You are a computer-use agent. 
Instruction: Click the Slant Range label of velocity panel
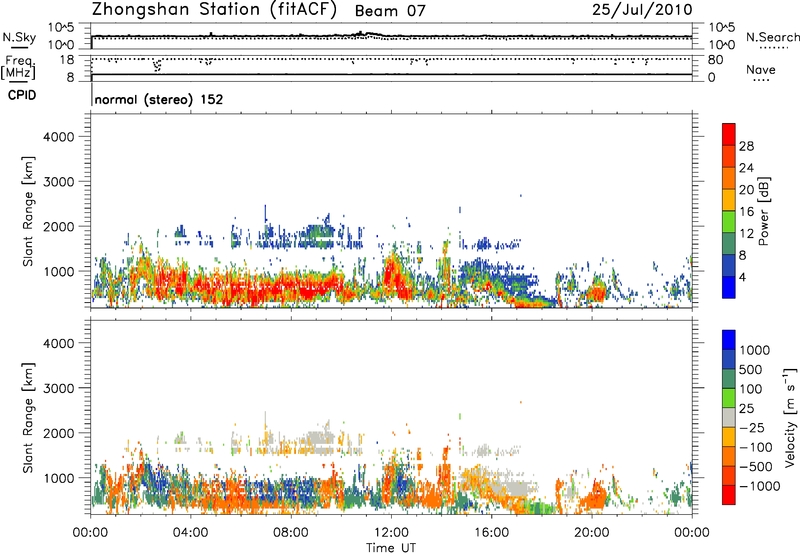(x=28, y=417)
